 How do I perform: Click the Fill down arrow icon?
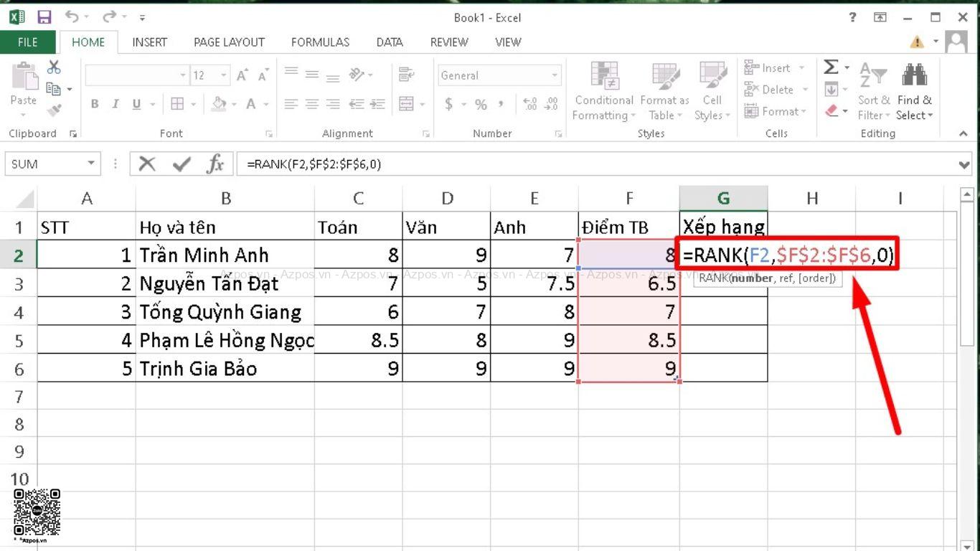click(x=831, y=89)
